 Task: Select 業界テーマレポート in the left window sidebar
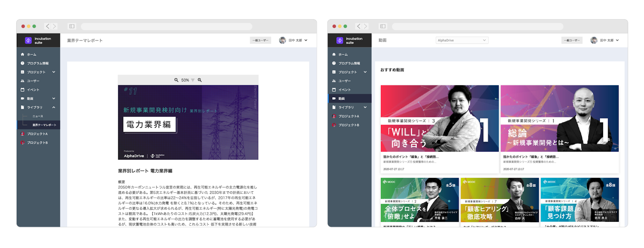click(44, 125)
